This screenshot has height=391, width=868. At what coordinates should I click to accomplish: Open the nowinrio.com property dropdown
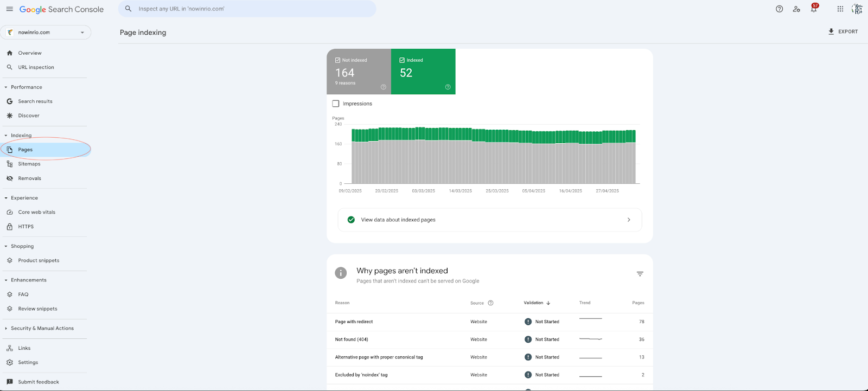point(46,33)
